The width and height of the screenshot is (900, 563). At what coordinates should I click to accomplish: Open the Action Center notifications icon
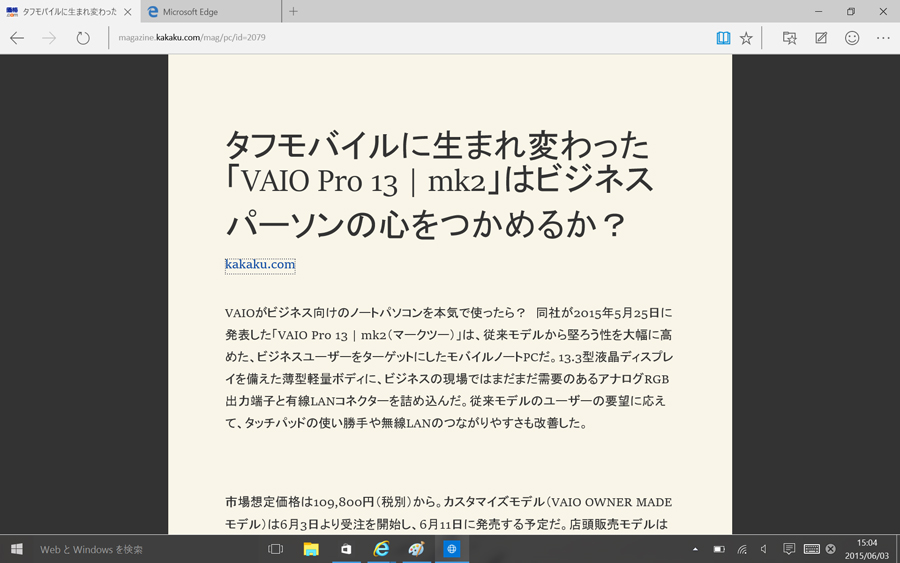[x=789, y=549]
